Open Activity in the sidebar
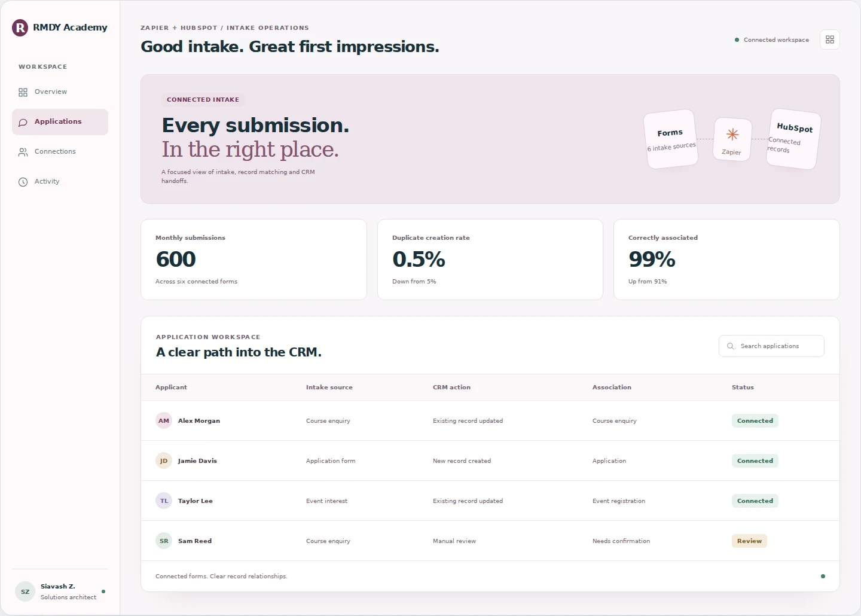The image size is (861, 616). pyautogui.click(x=60, y=182)
